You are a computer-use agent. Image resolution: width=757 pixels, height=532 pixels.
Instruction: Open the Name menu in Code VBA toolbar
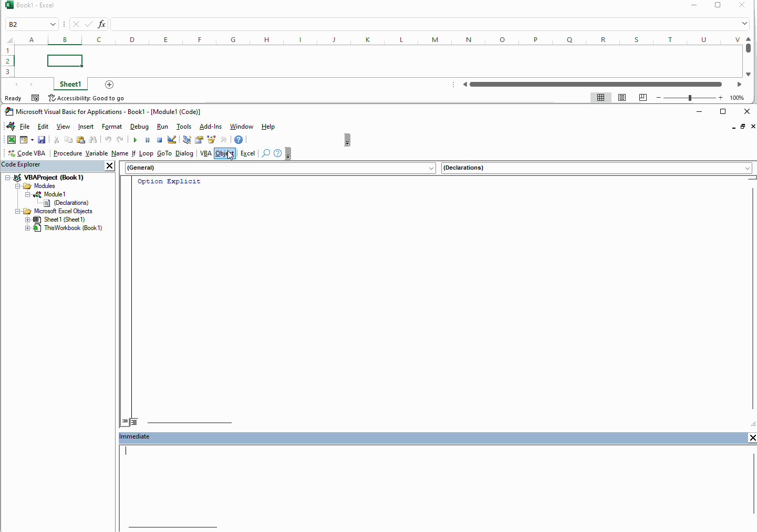(120, 153)
